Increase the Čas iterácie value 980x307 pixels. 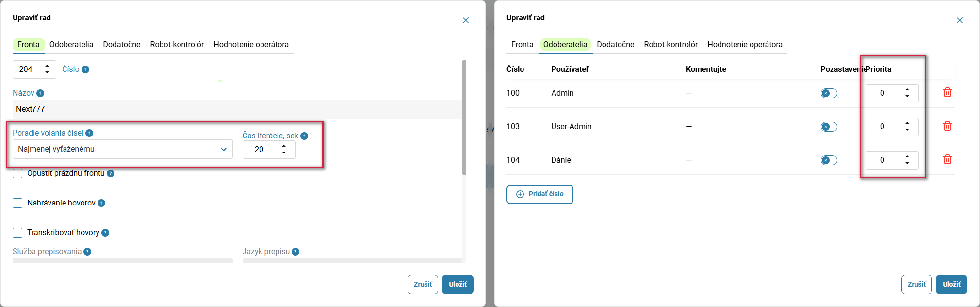[x=284, y=146]
